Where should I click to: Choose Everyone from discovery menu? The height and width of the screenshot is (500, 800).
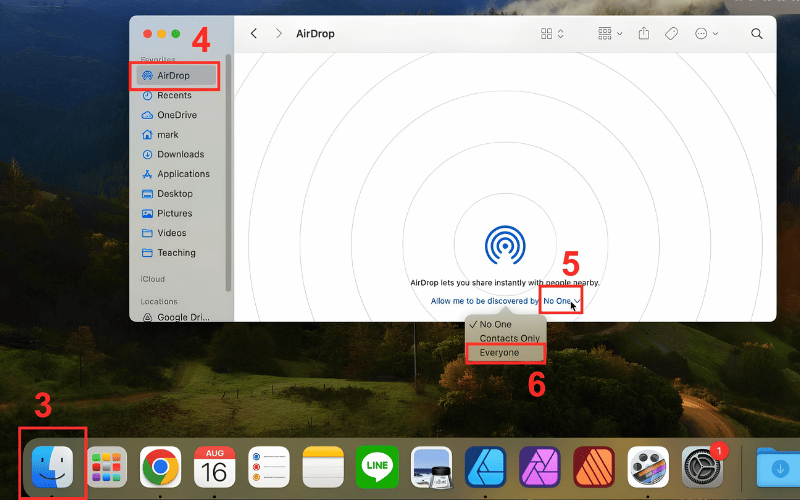506,353
